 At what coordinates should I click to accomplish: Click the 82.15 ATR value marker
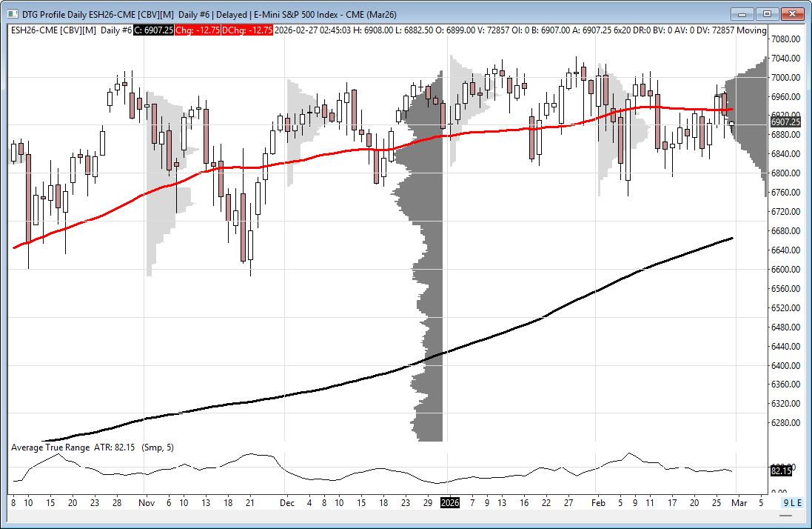click(781, 471)
